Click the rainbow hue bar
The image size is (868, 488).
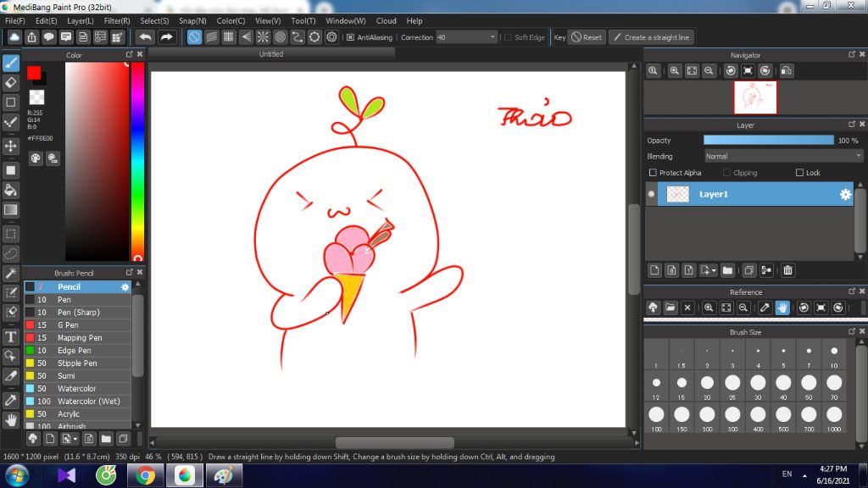click(138, 161)
